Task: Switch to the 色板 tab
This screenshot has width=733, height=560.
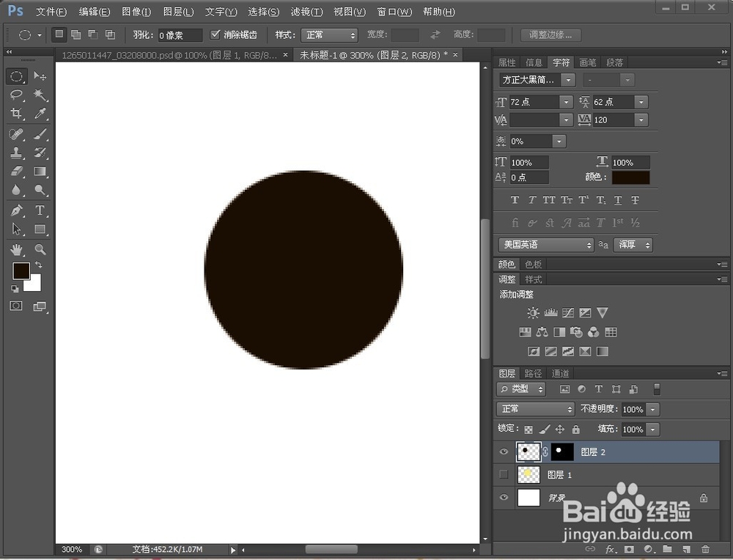Action: (x=533, y=265)
